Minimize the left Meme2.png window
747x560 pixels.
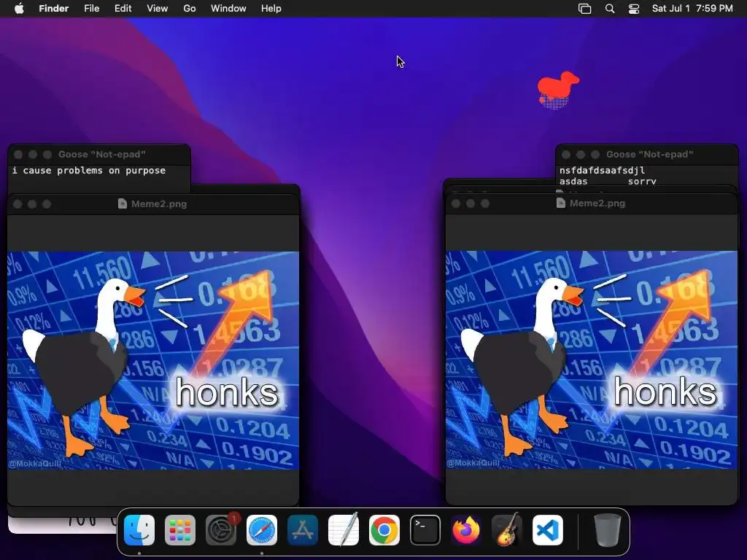point(32,204)
